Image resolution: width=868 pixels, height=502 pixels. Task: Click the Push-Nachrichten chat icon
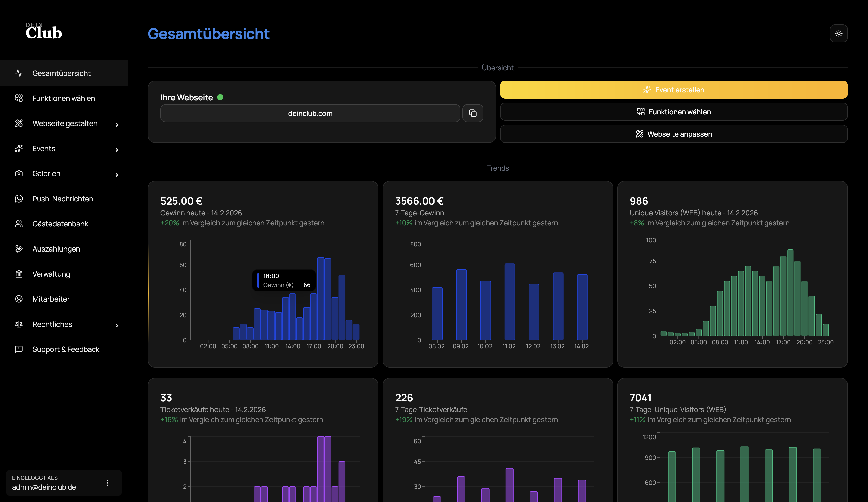[x=19, y=199]
